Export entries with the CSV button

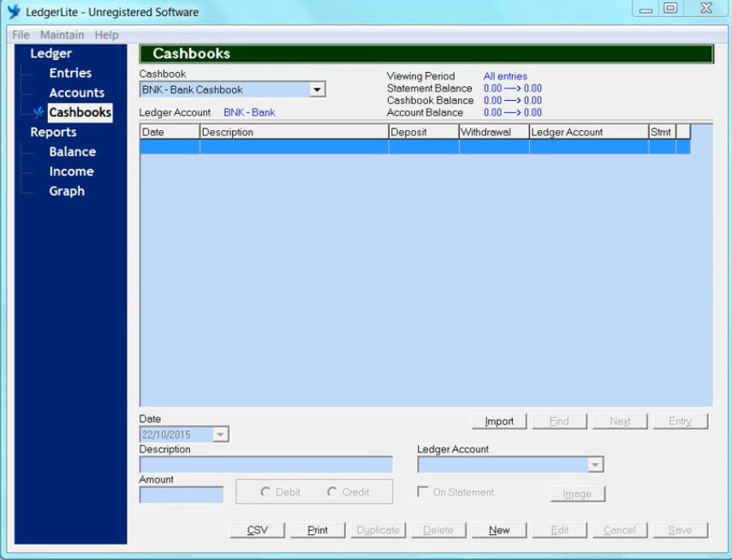click(257, 530)
